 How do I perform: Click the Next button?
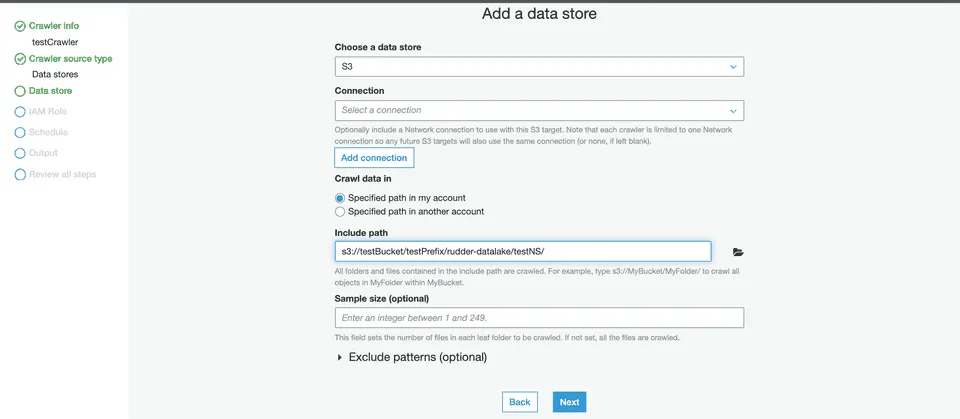569,402
